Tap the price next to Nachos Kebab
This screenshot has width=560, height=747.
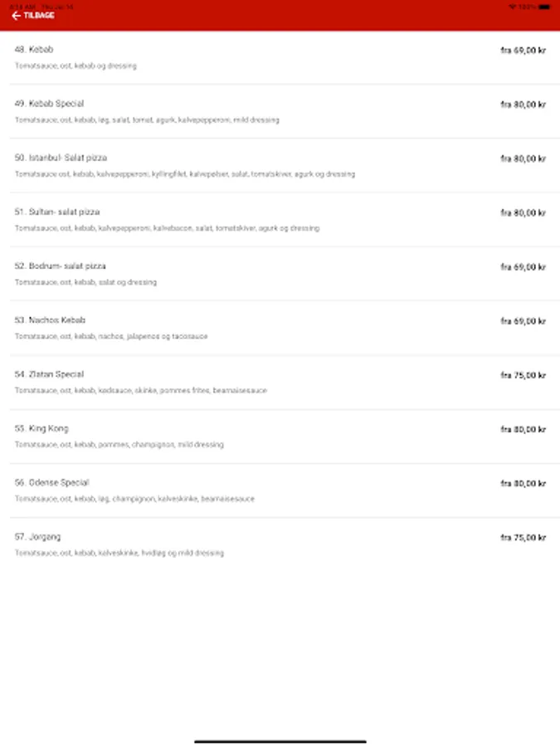click(x=523, y=321)
